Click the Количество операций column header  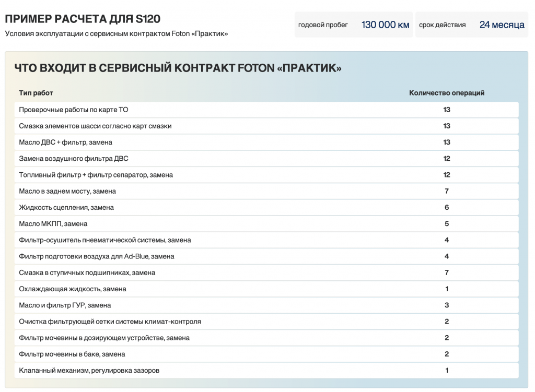pos(447,93)
